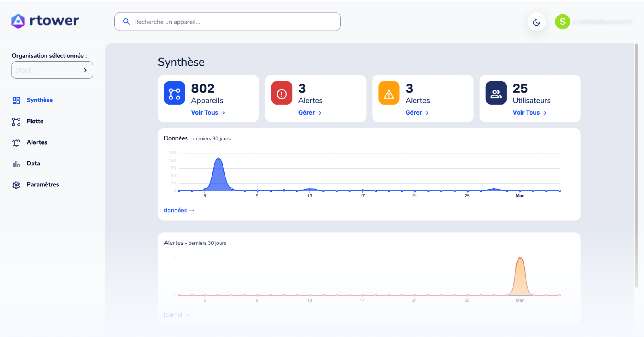
Task: Go to Flotte in sidebar
Action: click(35, 121)
